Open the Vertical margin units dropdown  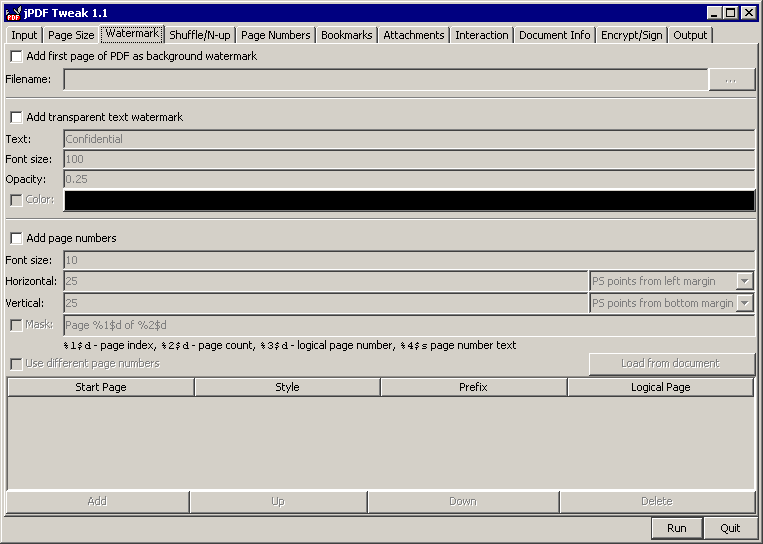pos(744,303)
